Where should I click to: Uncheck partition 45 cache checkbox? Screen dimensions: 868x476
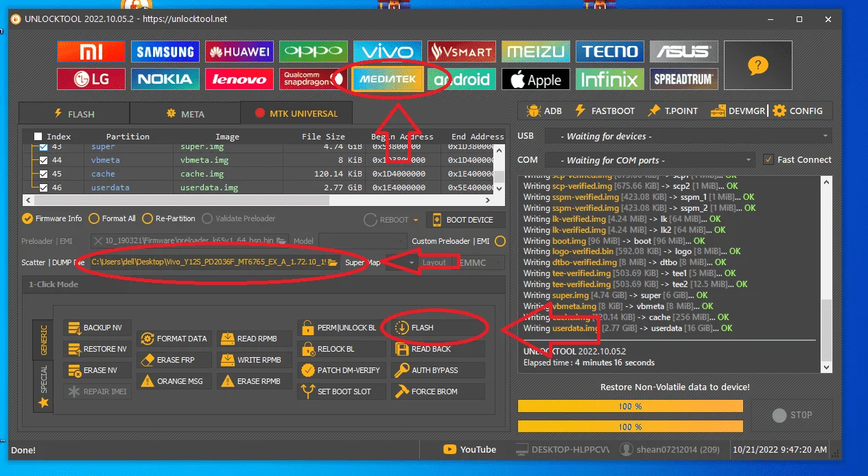[44, 174]
